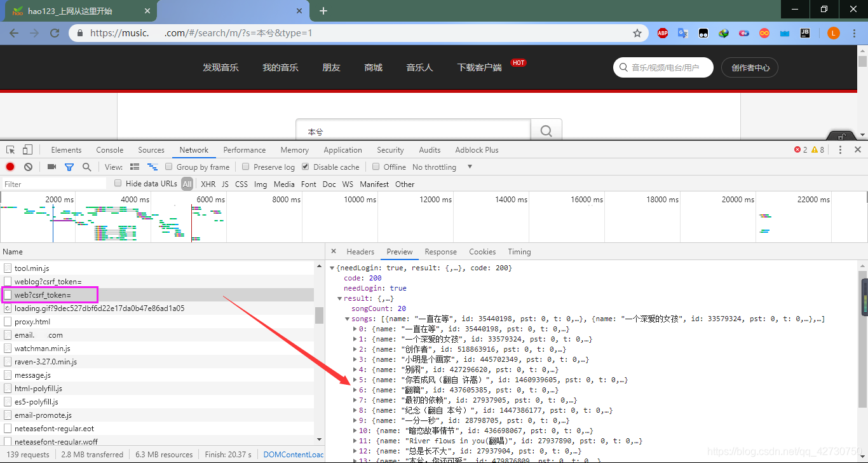Screen dimensions: 868x463
Task: Click the record network log button
Action: coord(10,167)
